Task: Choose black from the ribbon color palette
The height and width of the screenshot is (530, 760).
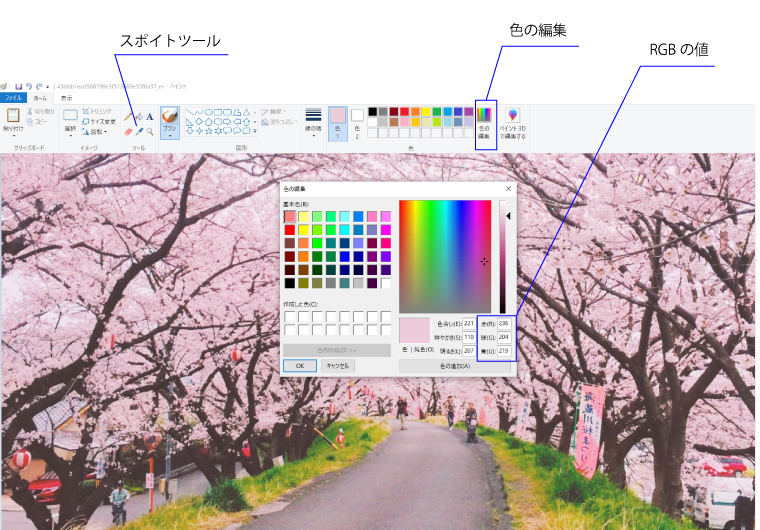Action: tap(372, 112)
